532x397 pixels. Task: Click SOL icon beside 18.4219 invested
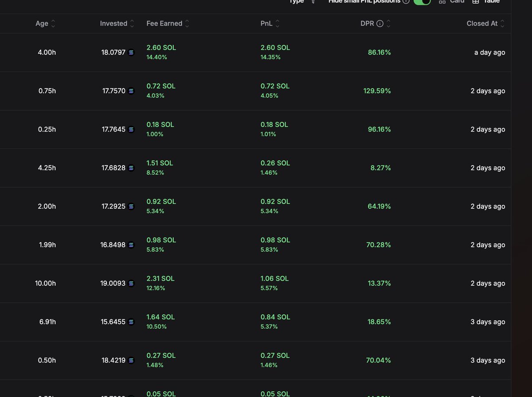[x=131, y=361]
